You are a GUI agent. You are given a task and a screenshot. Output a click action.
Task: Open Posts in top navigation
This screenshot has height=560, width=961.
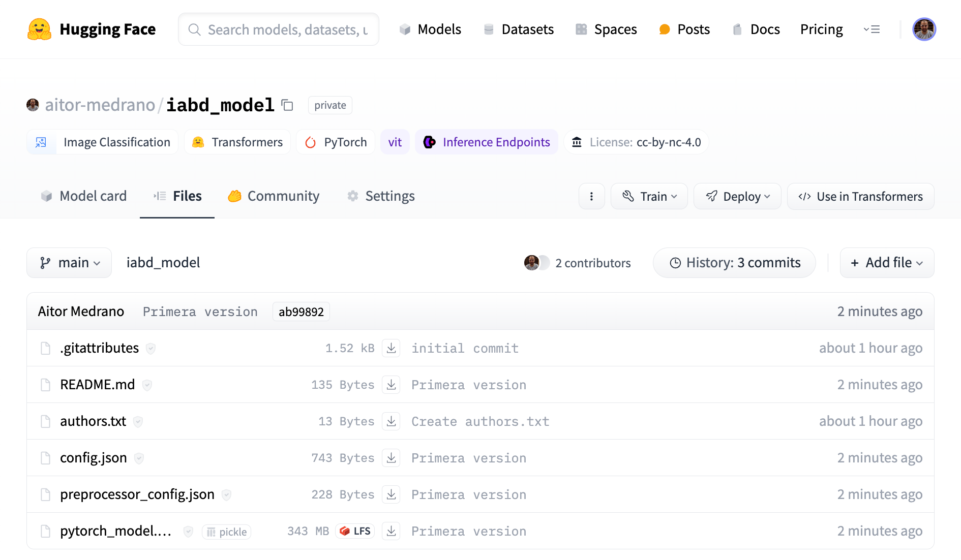684,29
